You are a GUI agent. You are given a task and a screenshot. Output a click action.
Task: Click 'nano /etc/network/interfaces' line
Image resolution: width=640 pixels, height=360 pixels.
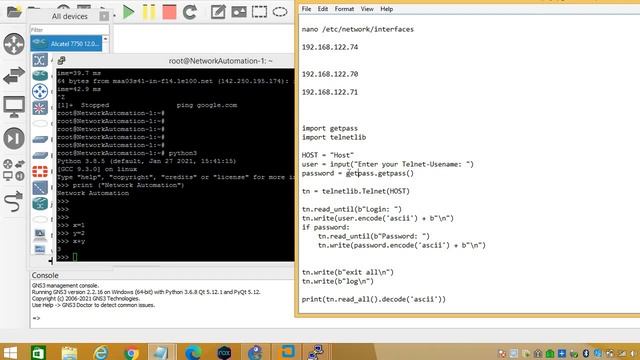pyautogui.click(x=358, y=29)
